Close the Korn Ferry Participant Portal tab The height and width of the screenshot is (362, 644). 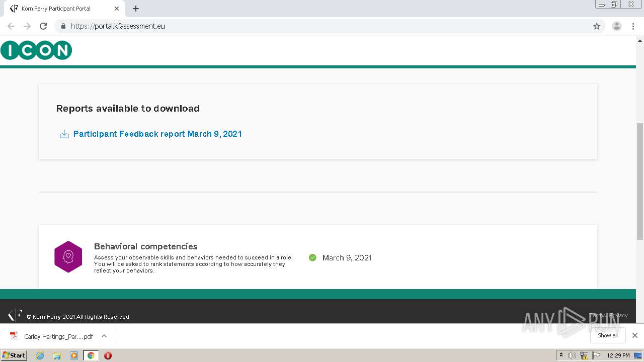point(117,9)
